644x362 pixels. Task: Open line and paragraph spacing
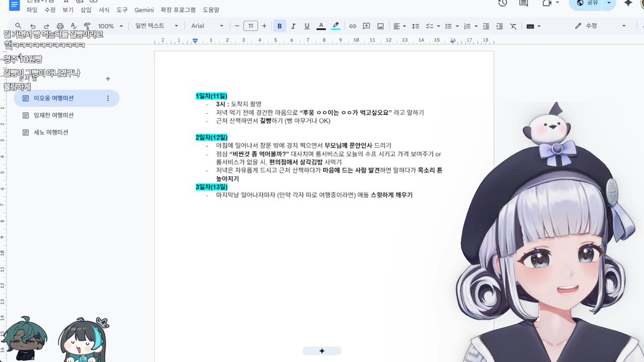[x=415, y=26]
